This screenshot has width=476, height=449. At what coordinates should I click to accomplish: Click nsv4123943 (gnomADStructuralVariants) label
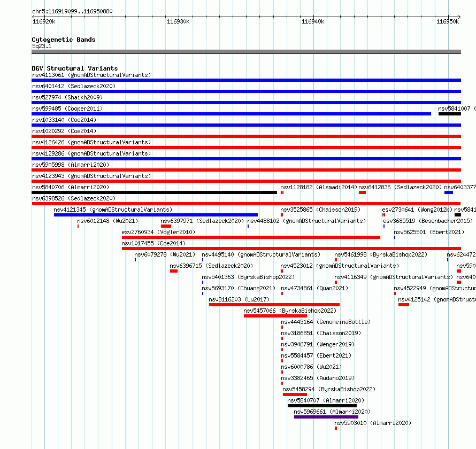coord(91,176)
